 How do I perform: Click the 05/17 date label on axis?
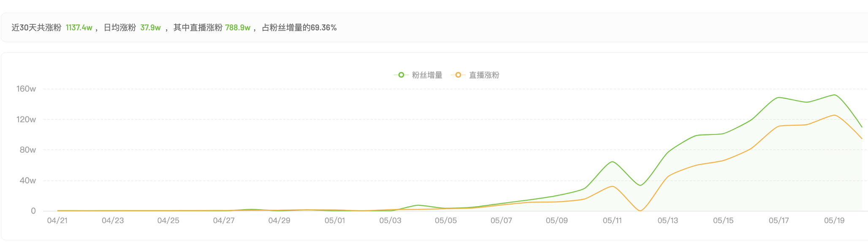click(x=779, y=220)
